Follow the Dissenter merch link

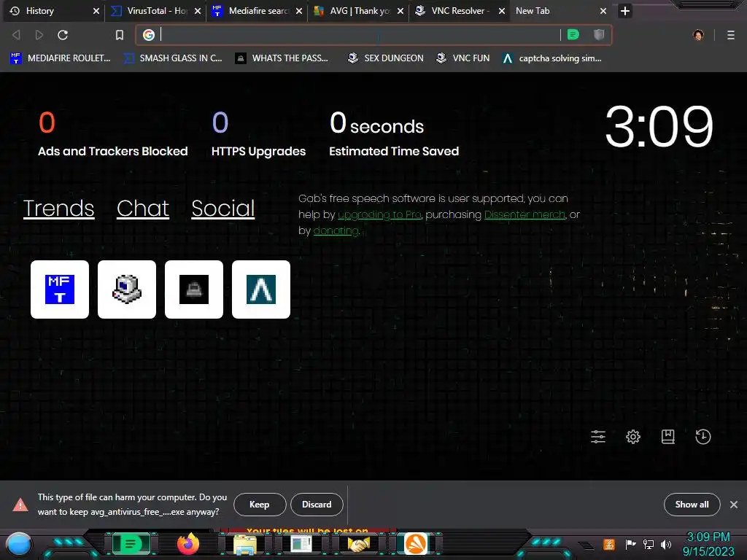525,215
